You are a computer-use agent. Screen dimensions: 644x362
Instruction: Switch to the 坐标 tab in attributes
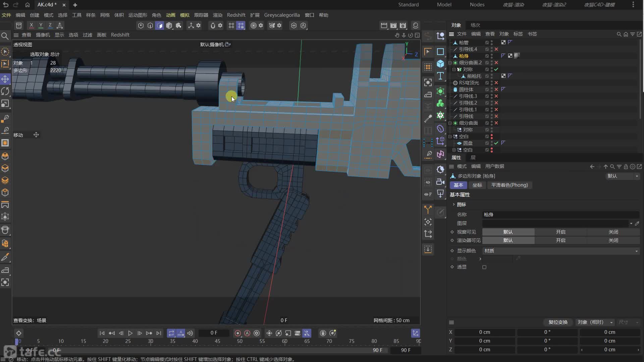(x=477, y=185)
